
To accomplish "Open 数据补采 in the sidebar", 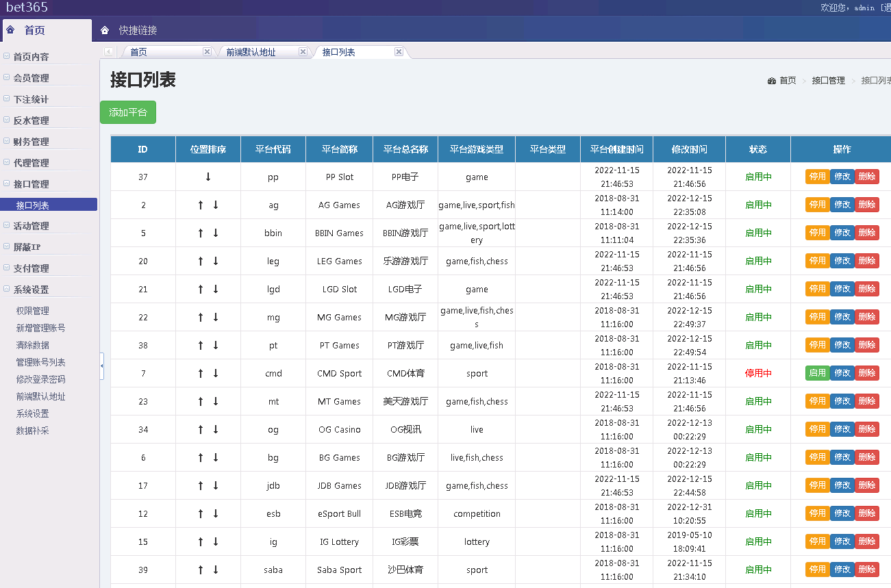I will [33, 431].
